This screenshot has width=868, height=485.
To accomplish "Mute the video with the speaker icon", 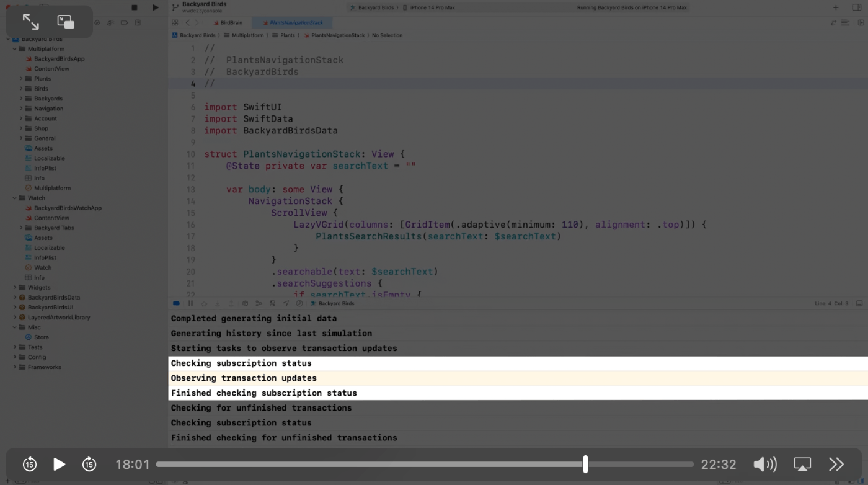I will click(x=765, y=464).
